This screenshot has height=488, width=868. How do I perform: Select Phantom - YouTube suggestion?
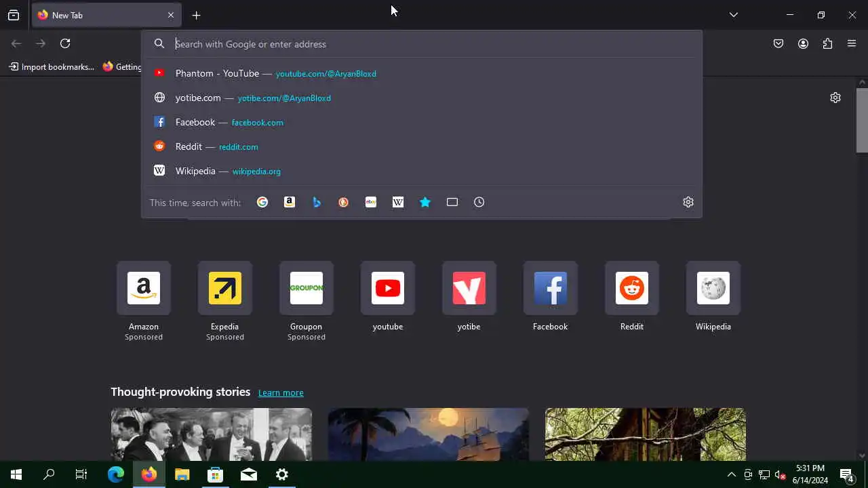point(422,73)
